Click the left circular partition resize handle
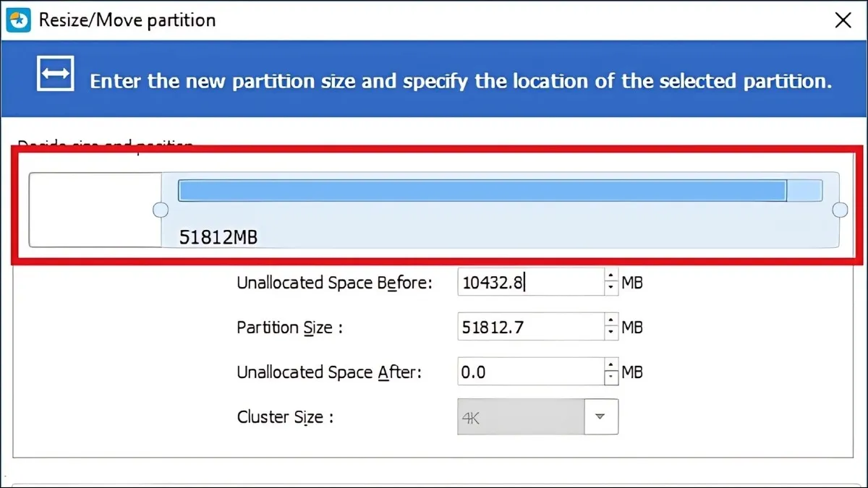 pos(161,210)
